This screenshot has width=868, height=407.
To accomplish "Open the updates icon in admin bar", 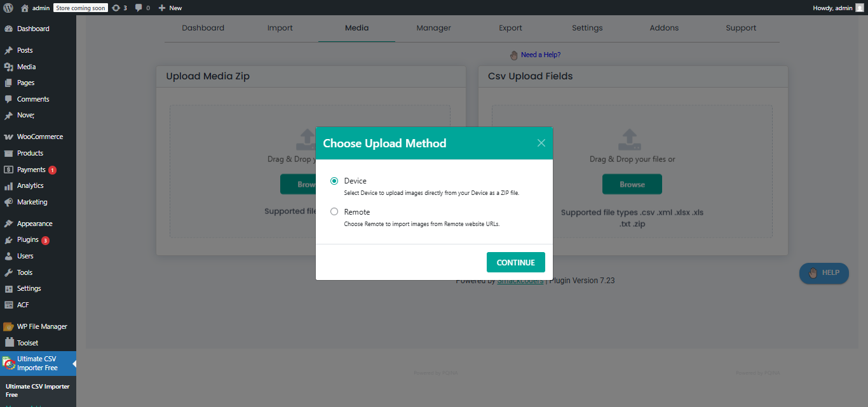I will click(116, 8).
